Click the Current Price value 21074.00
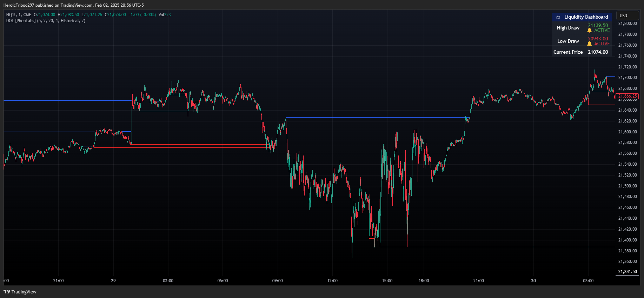The width and height of the screenshot is (644, 298). pos(598,52)
